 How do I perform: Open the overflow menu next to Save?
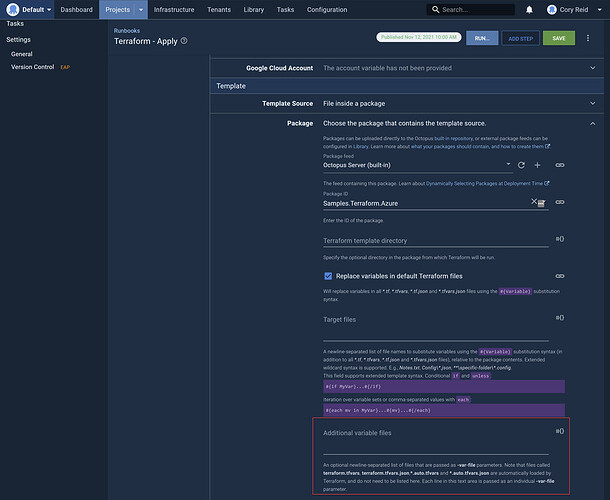pos(587,38)
